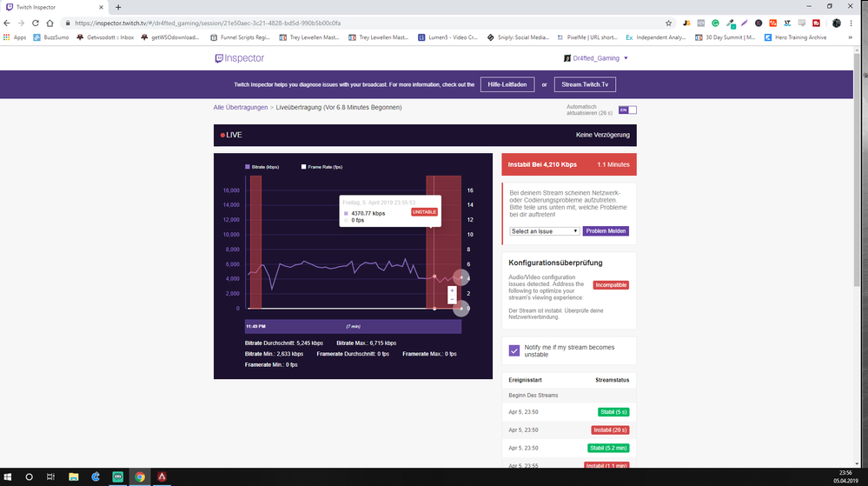Click the Twitch Inspector logo
Screen dimensions: 868x486
(239, 58)
